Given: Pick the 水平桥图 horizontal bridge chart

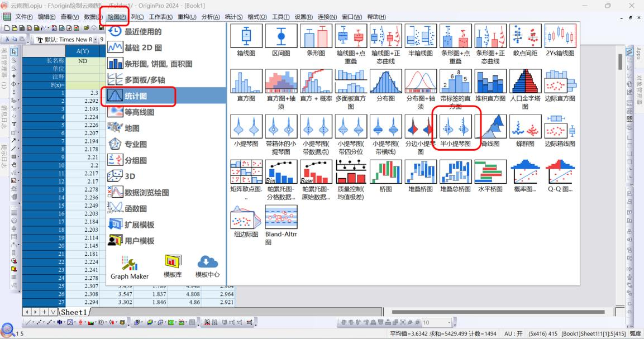Looking at the screenshot, I should pyautogui.click(x=490, y=176).
